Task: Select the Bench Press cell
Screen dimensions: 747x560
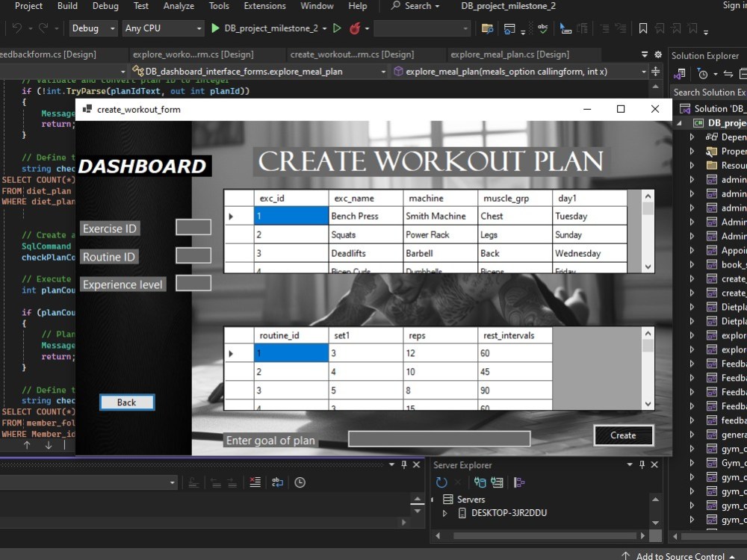Action: tap(366, 217)
